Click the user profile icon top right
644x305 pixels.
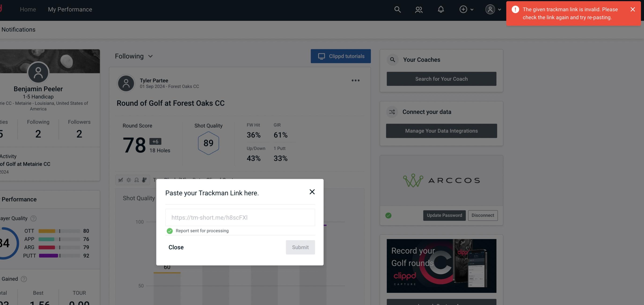(490, 9)
